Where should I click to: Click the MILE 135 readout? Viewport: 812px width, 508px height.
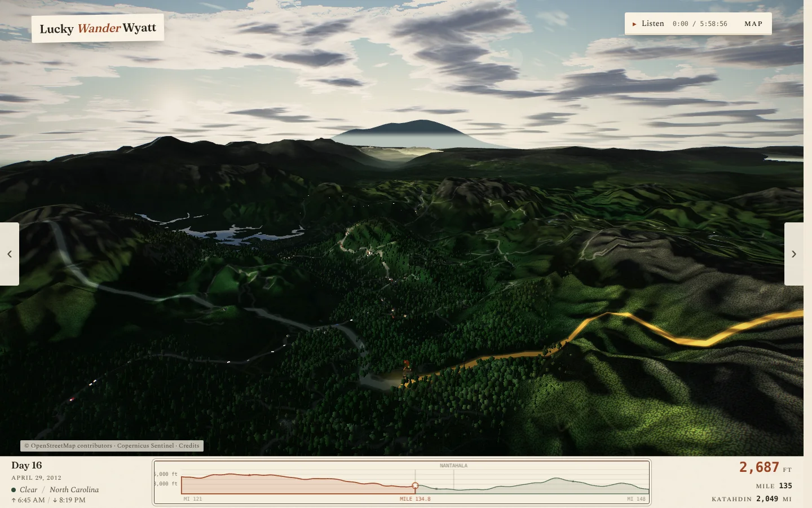[x=774, y=486]
